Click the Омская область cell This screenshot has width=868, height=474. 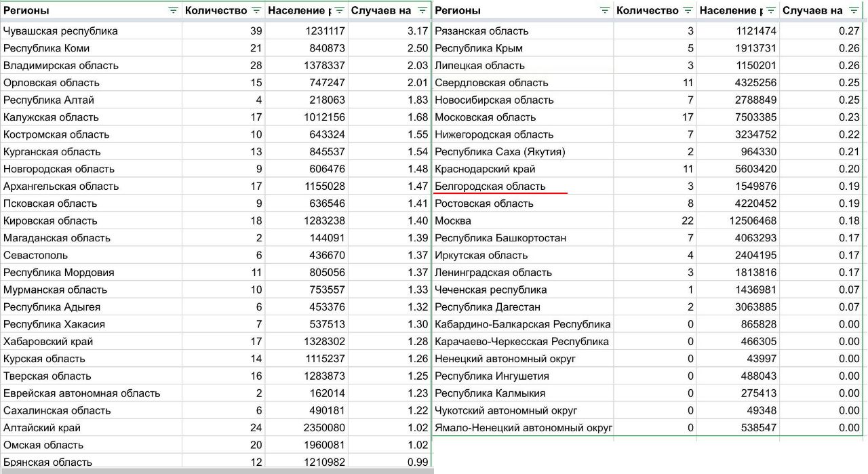pyautogui.click(x=91, y=445)
